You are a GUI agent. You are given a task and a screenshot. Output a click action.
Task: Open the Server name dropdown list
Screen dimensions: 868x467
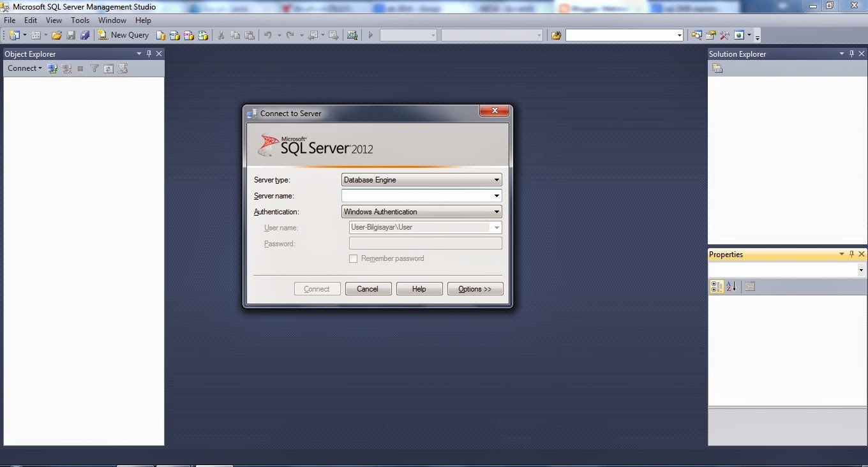click(496, 195)
